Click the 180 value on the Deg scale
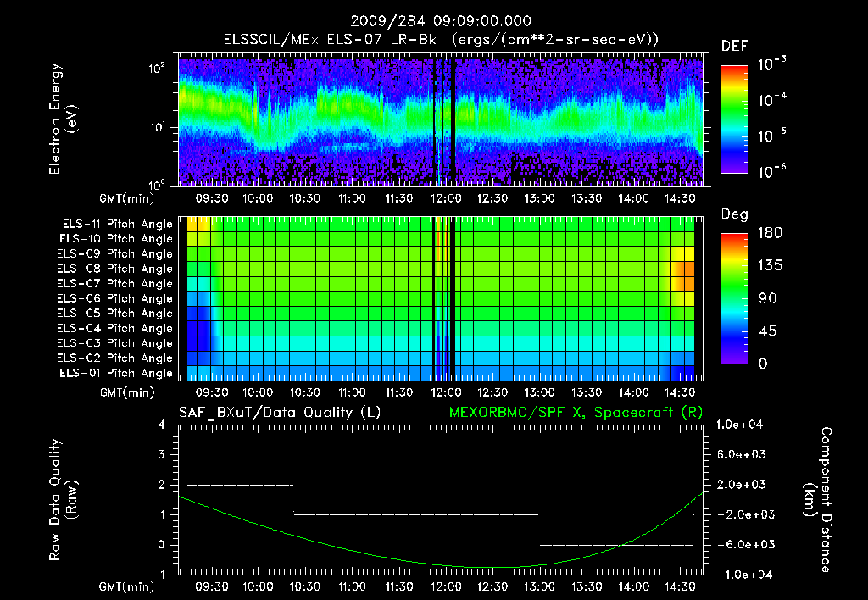The height and width of the screenshot is (600, 868). [770, 233]
